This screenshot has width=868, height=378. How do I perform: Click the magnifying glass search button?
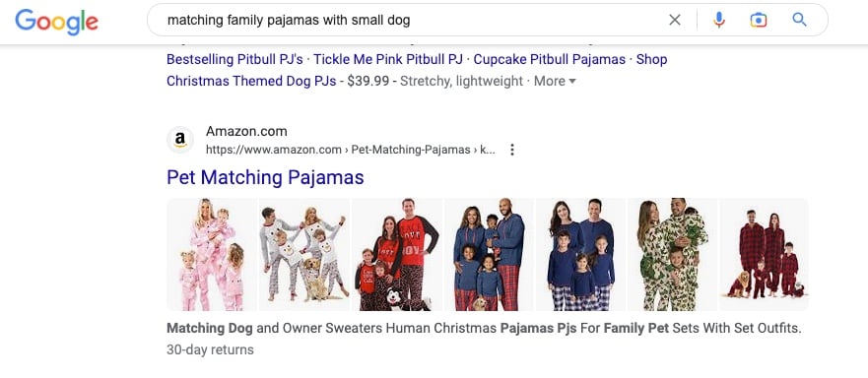(x=799, y=21)
